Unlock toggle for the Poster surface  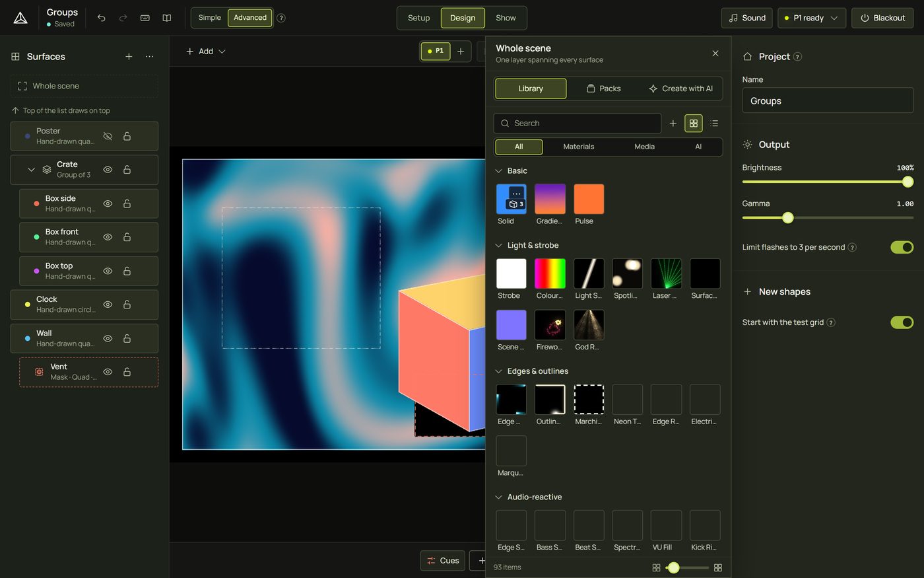[x=127, y=136]
